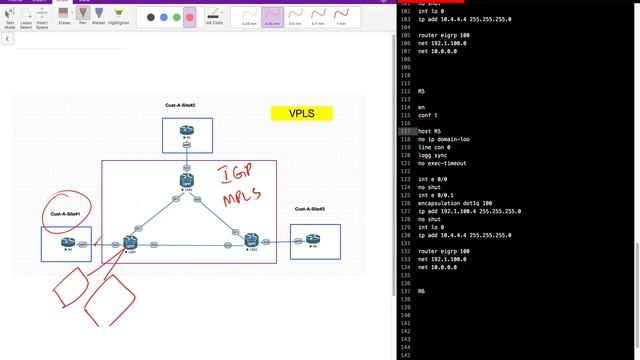Click the R6 router in Cust-A-Site#3
Image resolution: width=640 pixels, height=360 pixels.
pyautogui.click(x=313, y=239)
